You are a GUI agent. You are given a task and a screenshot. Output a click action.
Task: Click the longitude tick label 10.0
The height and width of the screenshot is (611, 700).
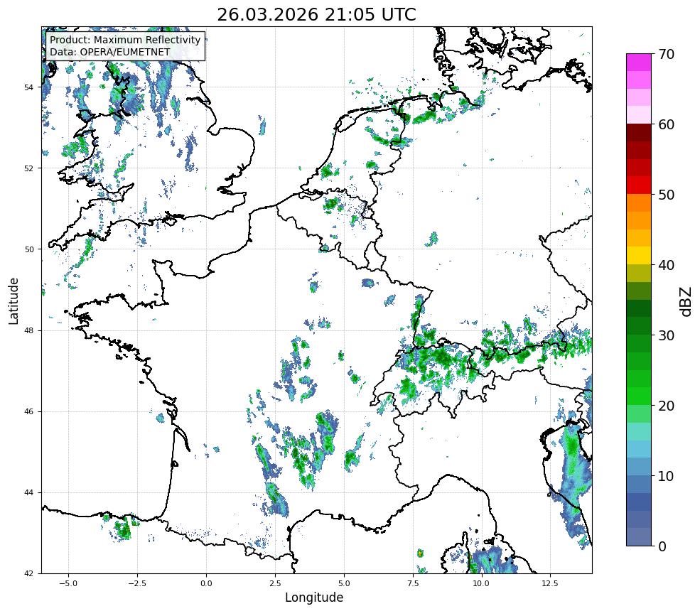click(x=481, y=583)
